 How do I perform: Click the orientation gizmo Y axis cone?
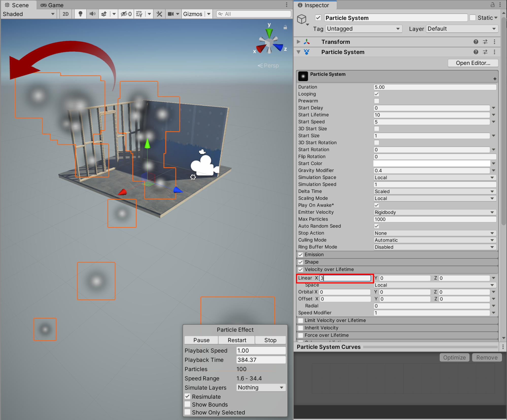pyautogui.click(x=269, y=32)
